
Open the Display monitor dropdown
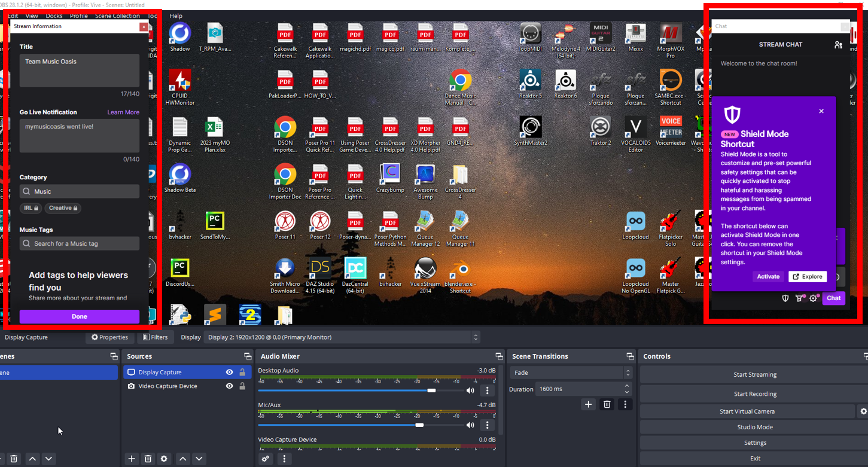point(342,337)
